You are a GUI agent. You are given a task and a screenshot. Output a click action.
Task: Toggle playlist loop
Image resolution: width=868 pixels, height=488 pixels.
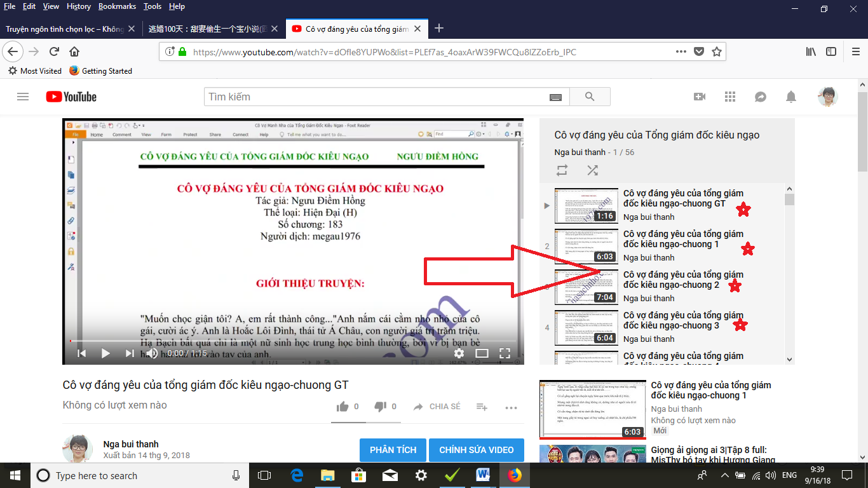click(x=562, y=170)
